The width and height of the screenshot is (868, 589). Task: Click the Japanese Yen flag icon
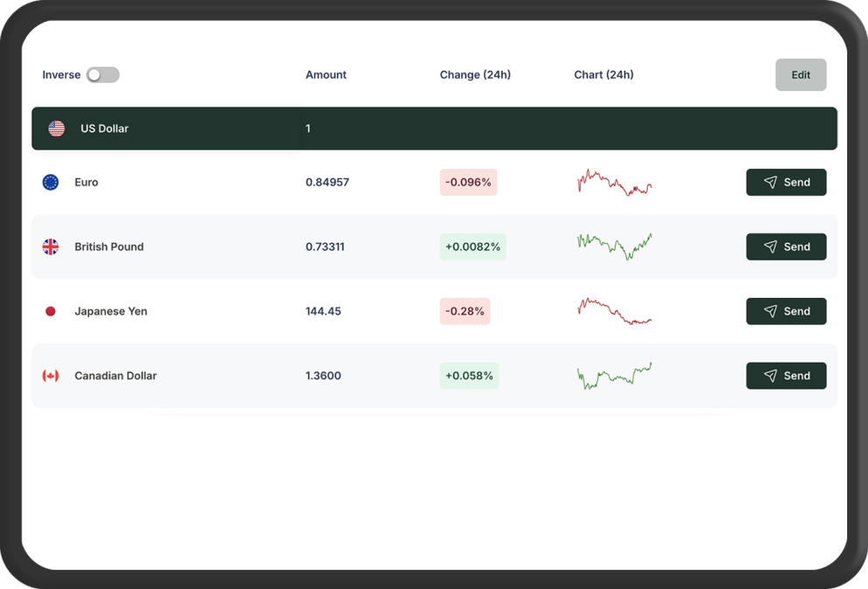[x=51, y=311]
